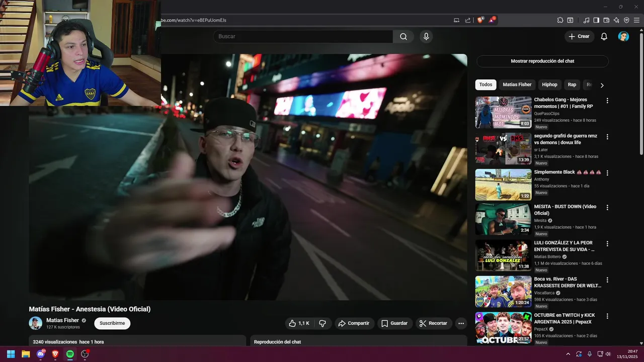Click the Guardar button
This screenshot has height=362, width=644.
point(394,323)
